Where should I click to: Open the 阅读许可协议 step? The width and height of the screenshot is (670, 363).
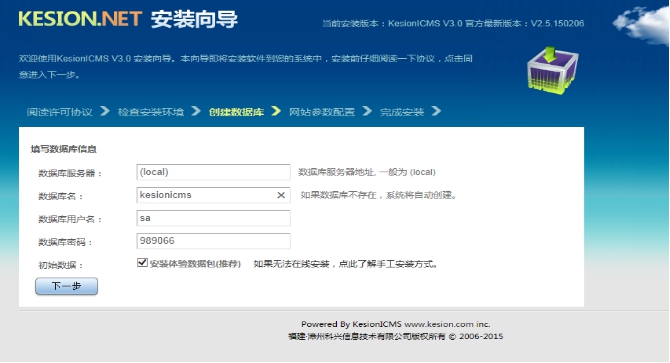59,112
